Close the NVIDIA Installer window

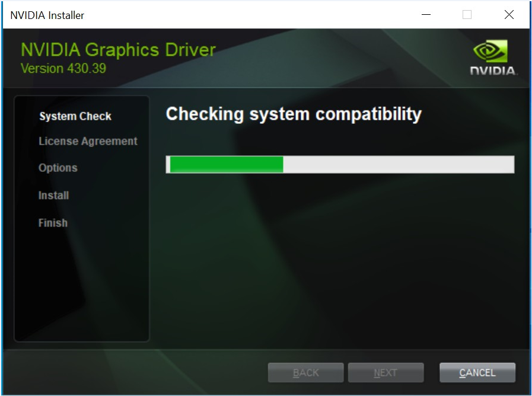click(x=509, y=15)
